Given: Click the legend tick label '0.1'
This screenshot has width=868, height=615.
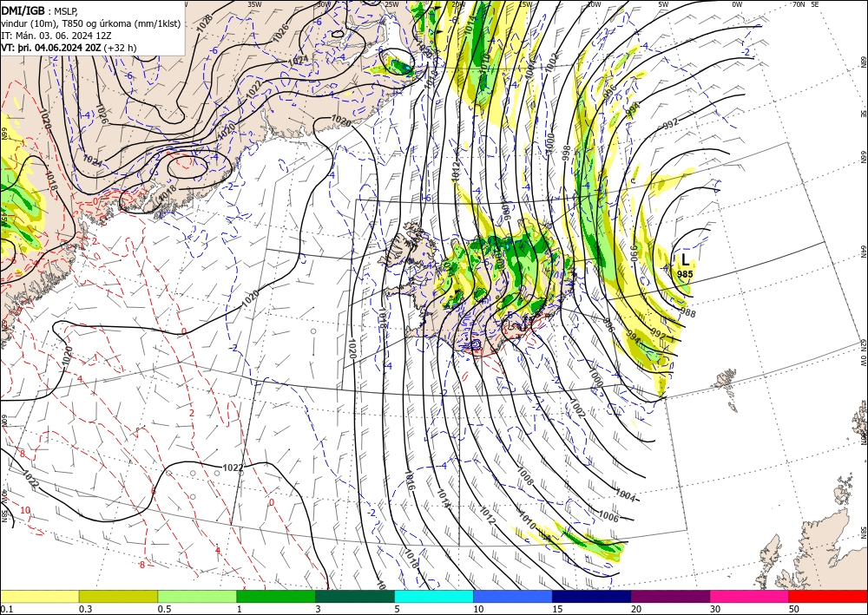Looking at the screenshot, I should tap(6, 609).
